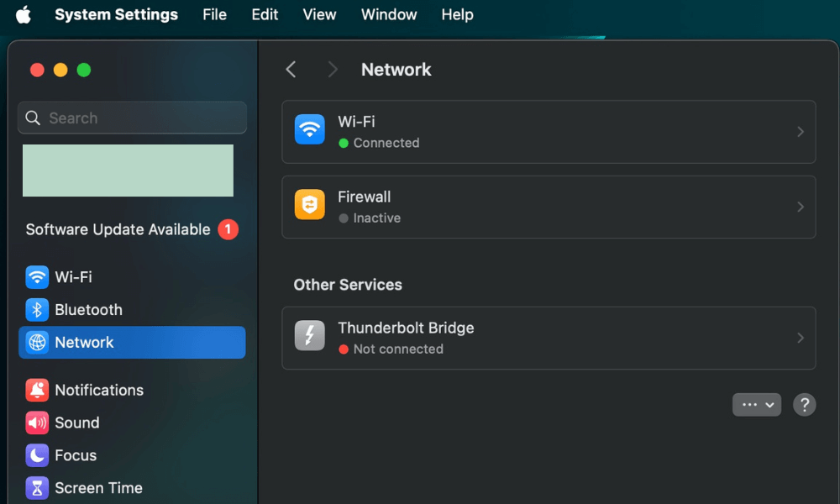
Task: Click the Bluetooth icon in the sidebar
Action: (37, 310)
